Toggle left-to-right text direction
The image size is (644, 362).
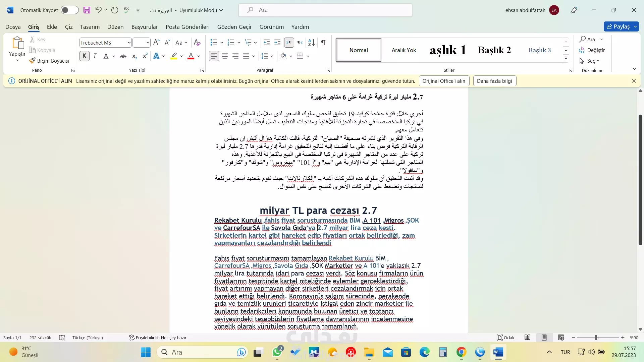(x=289, y=43)
